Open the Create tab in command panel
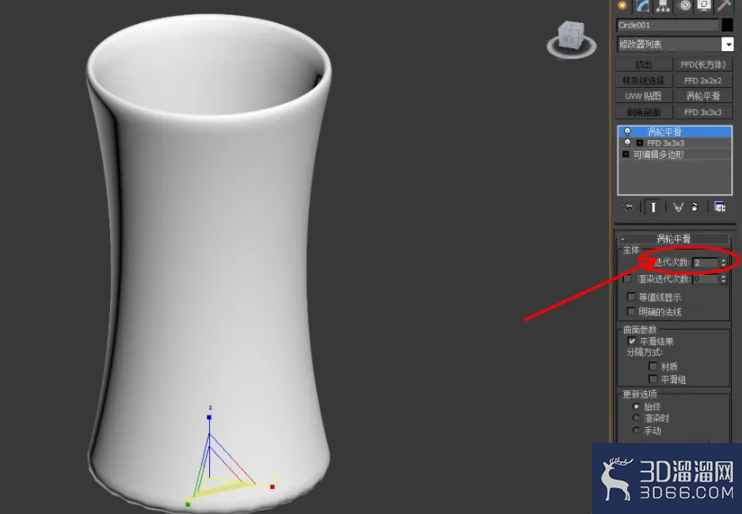The height and width of the screenshot is (514, 742). 622,6
